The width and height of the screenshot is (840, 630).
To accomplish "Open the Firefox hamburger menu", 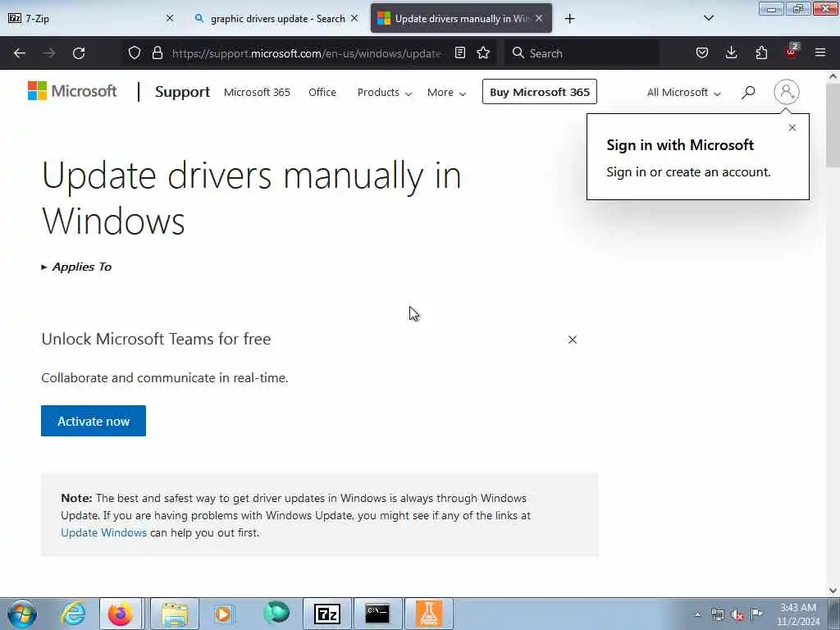I will [x=820, y=52].
